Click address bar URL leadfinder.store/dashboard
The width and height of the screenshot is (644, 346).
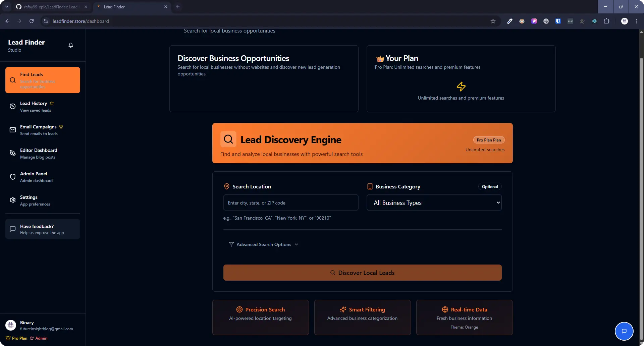(x=81, y=21)
